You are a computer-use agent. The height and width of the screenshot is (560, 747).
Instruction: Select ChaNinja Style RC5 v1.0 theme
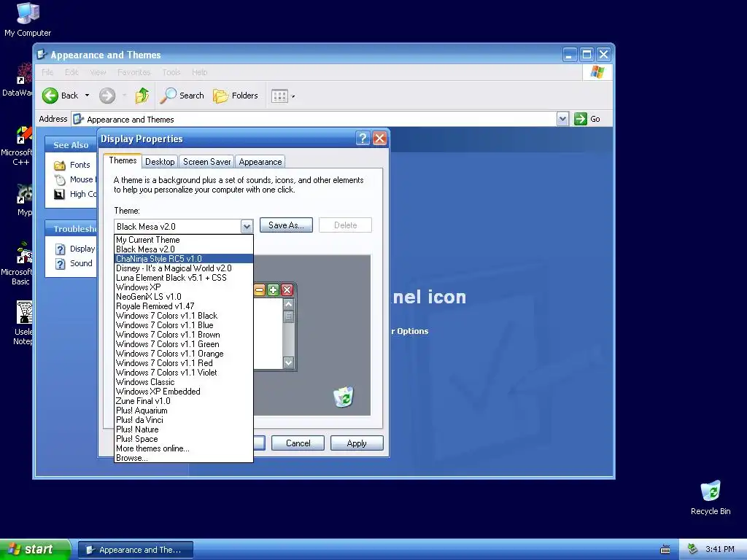coord(184,259)
